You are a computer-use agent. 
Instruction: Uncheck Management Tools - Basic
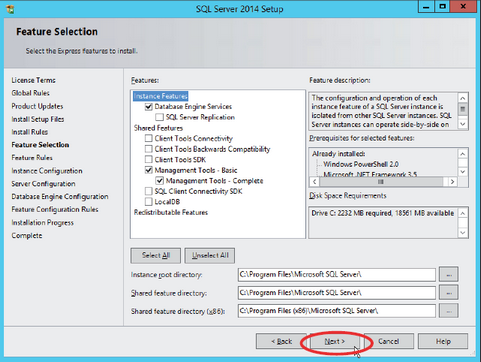click(x=149, y=170)
